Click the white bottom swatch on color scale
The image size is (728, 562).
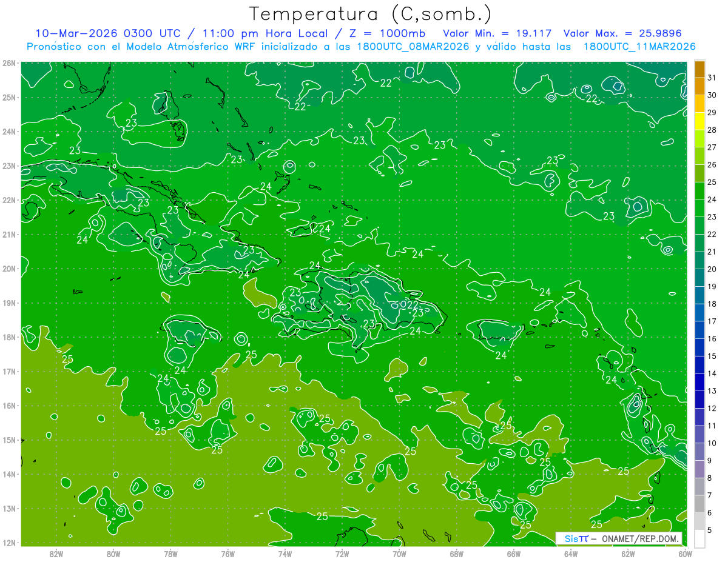[700, 538]
